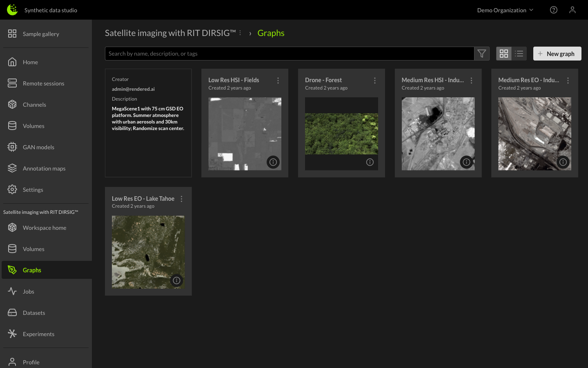Switch to list view for graphs
Screen dimensions: 588x368
[519, 53]
